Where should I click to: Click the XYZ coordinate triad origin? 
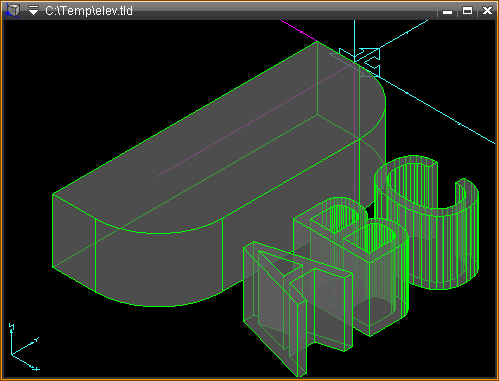tap(12, 354)
